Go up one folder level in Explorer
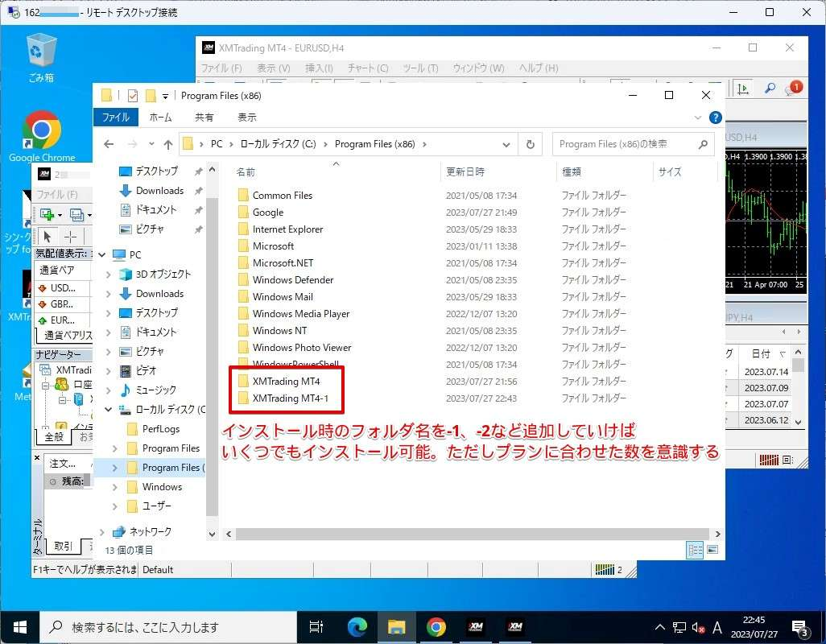Image resolution: width=826 pixels, height=644 pixels. [168, 144]
